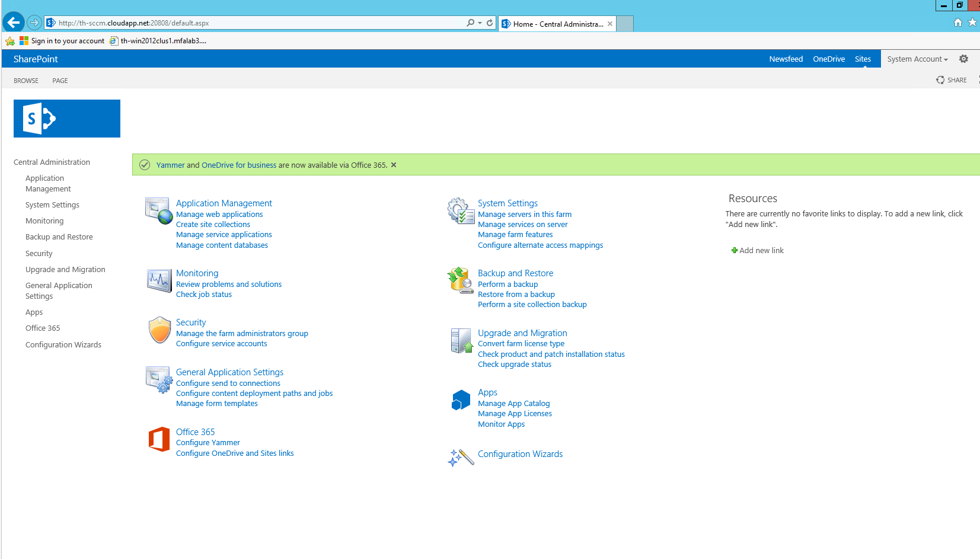This screenshot has height=559, width=980.
Task: Dismiss the Office 365 notification banner
Action: point(394,165)
